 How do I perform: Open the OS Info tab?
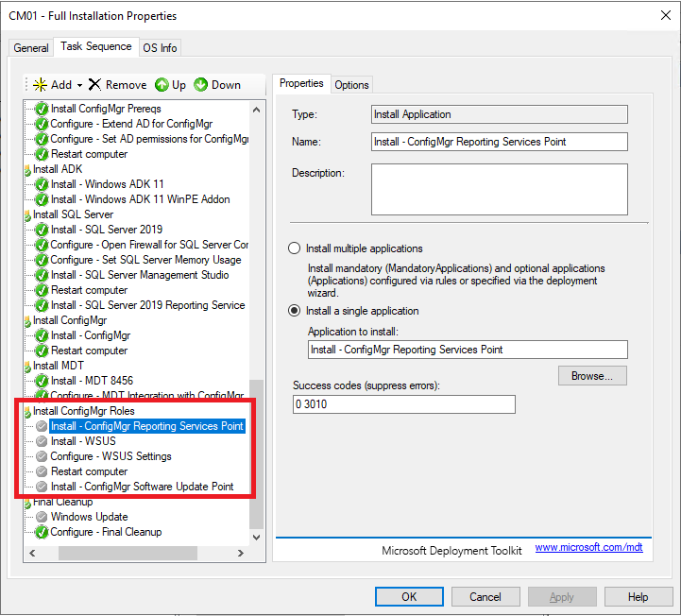pyautogui.click(x=160, y=48)
